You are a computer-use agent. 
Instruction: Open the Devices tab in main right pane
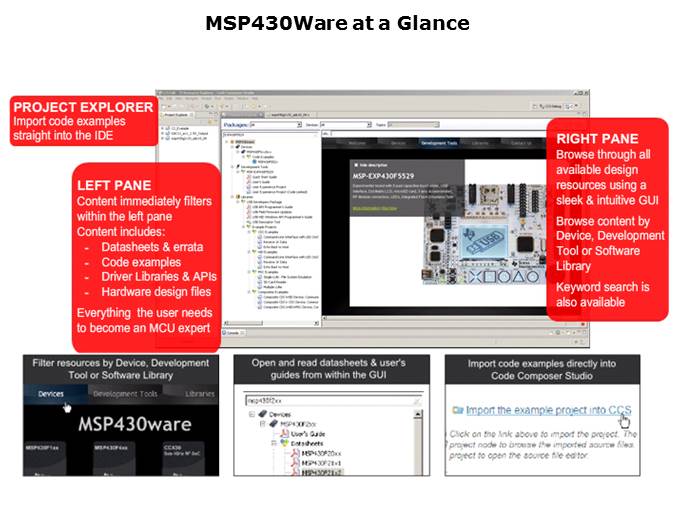398,143
